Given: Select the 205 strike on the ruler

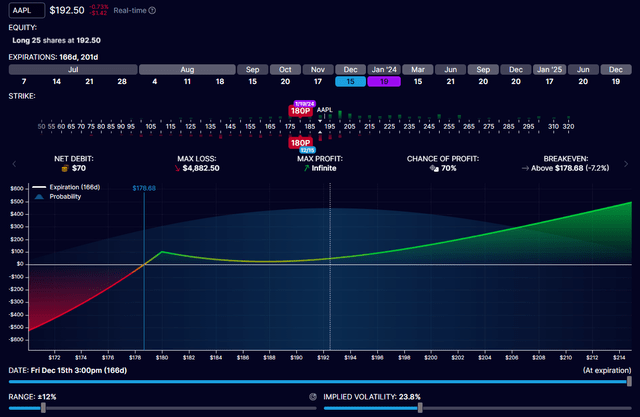Looking at the screenshot, I should [349, 126].
